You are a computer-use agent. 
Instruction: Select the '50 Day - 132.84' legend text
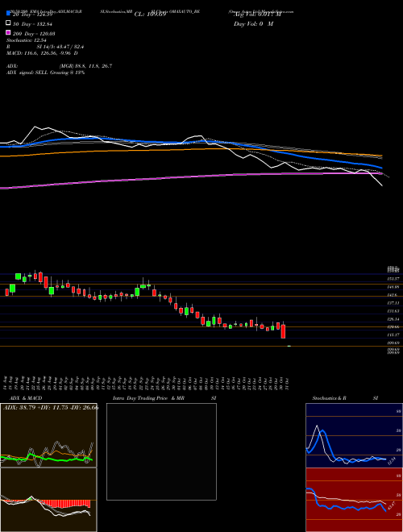click(32, 24)
